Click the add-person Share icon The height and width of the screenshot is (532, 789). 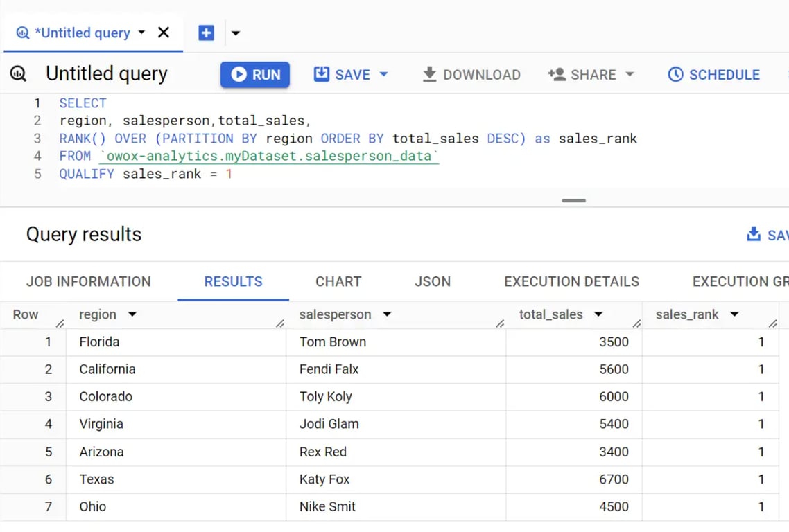tap(557, 74)
